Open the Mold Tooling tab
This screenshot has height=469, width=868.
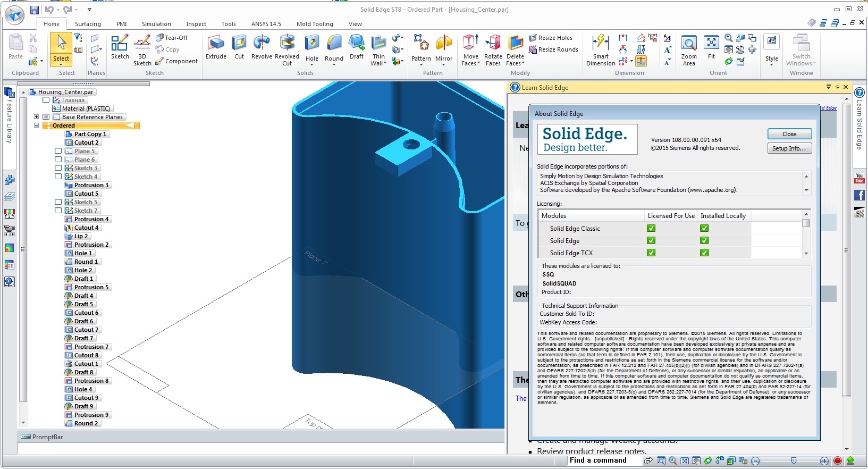click(x=315, y=24)
